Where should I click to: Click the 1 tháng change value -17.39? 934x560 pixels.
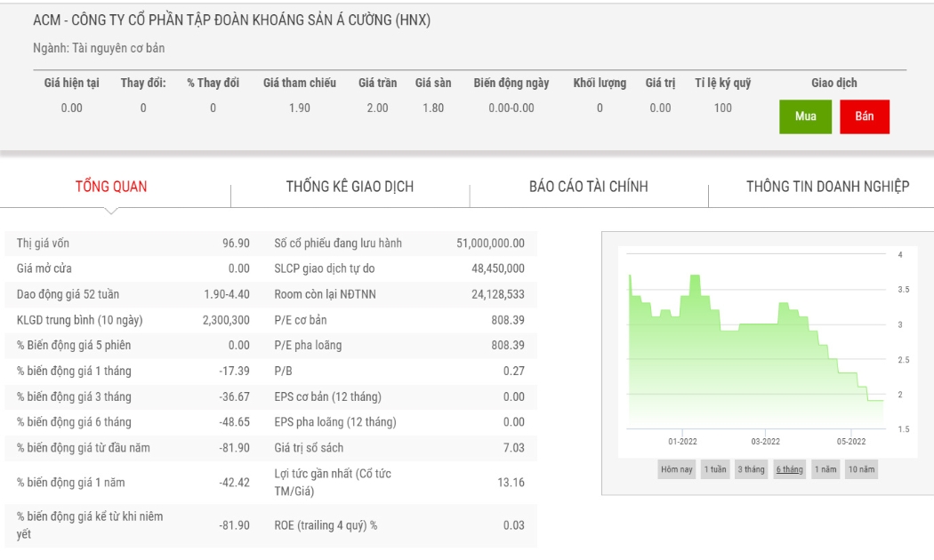coord(235,372)
